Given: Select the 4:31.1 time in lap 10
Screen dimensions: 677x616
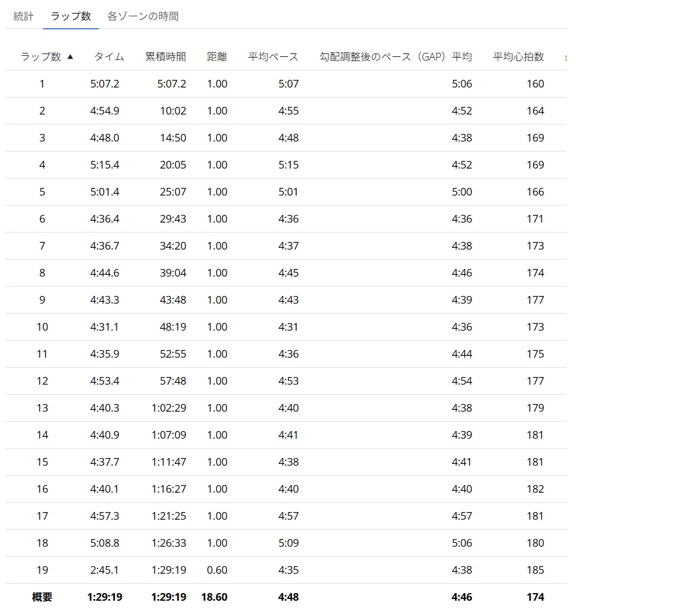Looking at the screenshot, I should (105, 327).
